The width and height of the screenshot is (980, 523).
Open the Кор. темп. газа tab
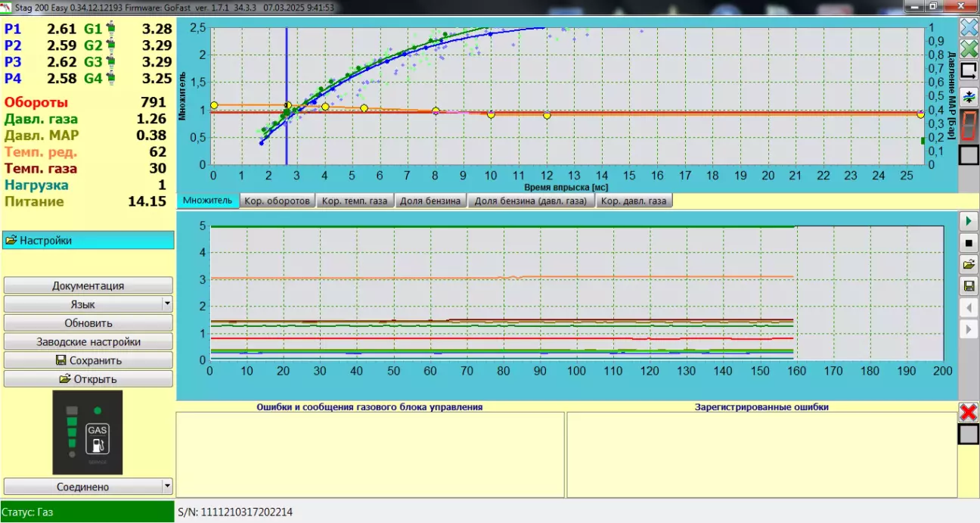[x=354, y=201]
